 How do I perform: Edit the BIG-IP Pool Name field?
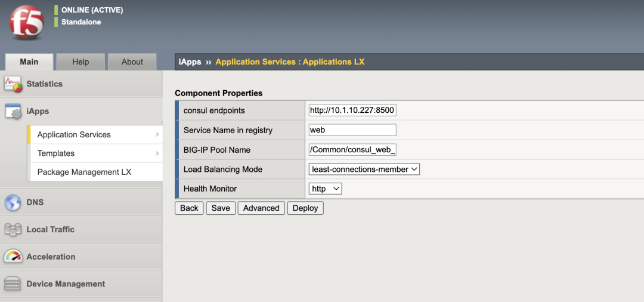click(x=352, y=150)
